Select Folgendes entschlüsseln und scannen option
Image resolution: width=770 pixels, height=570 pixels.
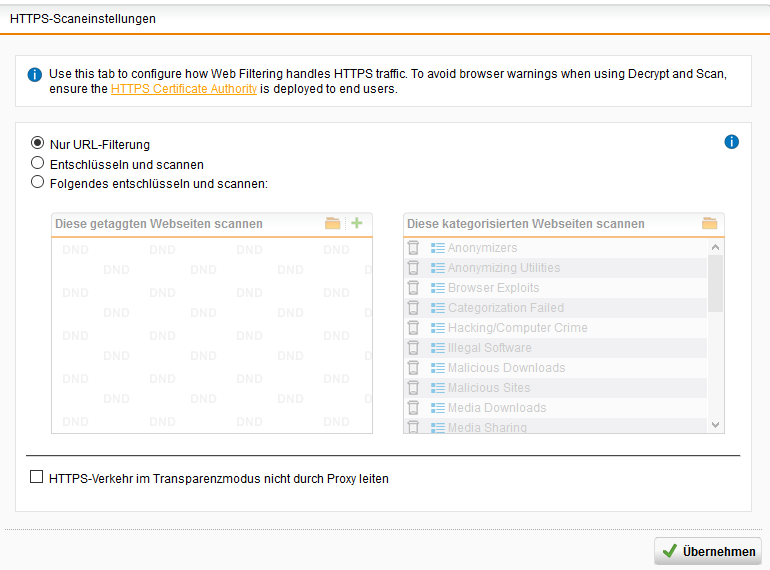pos(38,183)
